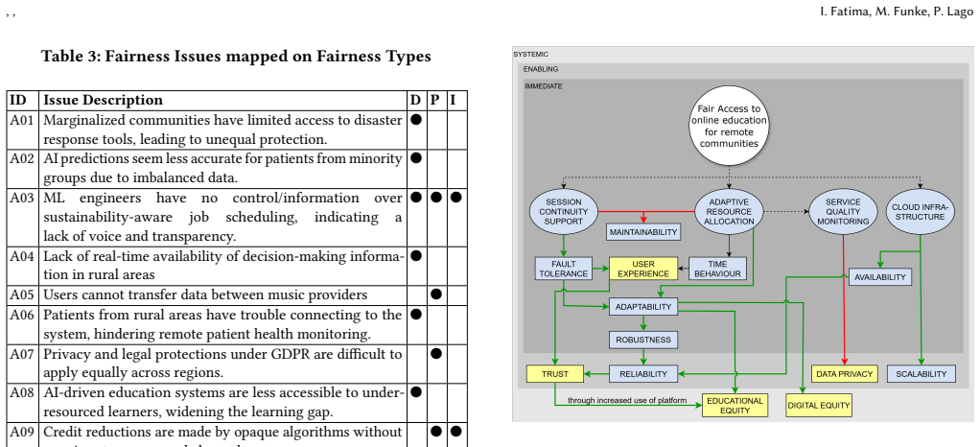This screenshot has width=980, height=447.
Task: Click the I-column dot in row A09
Action: 455,432
